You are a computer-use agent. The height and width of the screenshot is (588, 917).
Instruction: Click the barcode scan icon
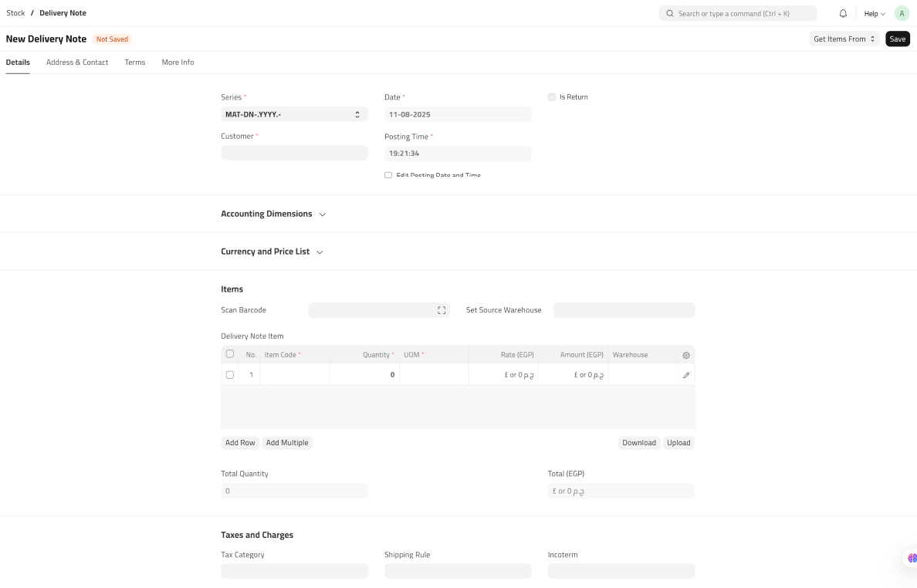tap(442, 310)
